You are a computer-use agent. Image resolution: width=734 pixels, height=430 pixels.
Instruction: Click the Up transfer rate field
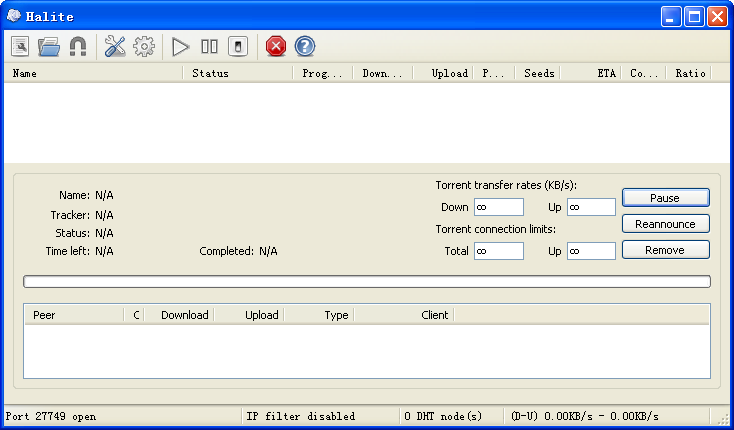coord(591,207)
